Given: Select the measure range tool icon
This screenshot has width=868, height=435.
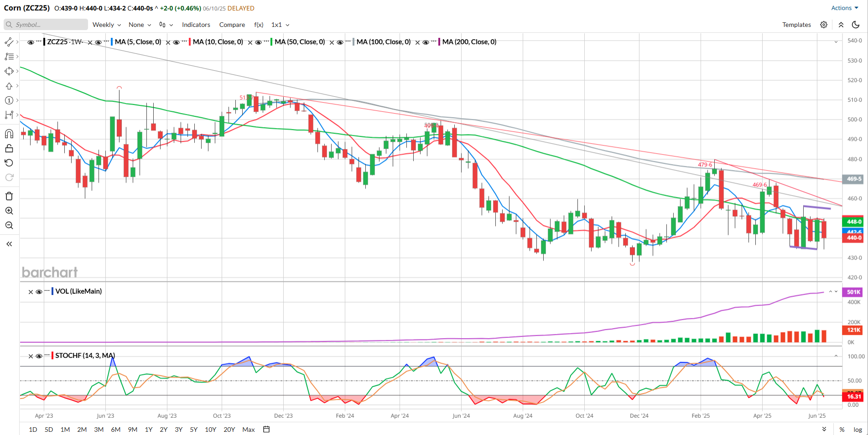Looking at the screenshot, I should pyautogui.click(x=9, y=115).
